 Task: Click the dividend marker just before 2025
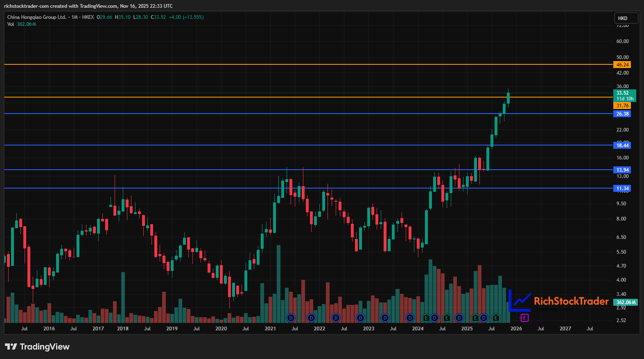click(x=459, y=318)
